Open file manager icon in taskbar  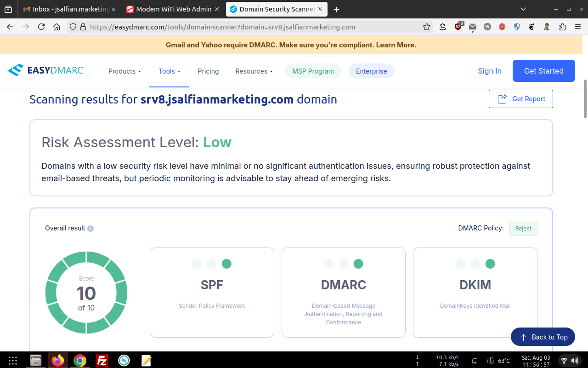click(x=36, y=360)
